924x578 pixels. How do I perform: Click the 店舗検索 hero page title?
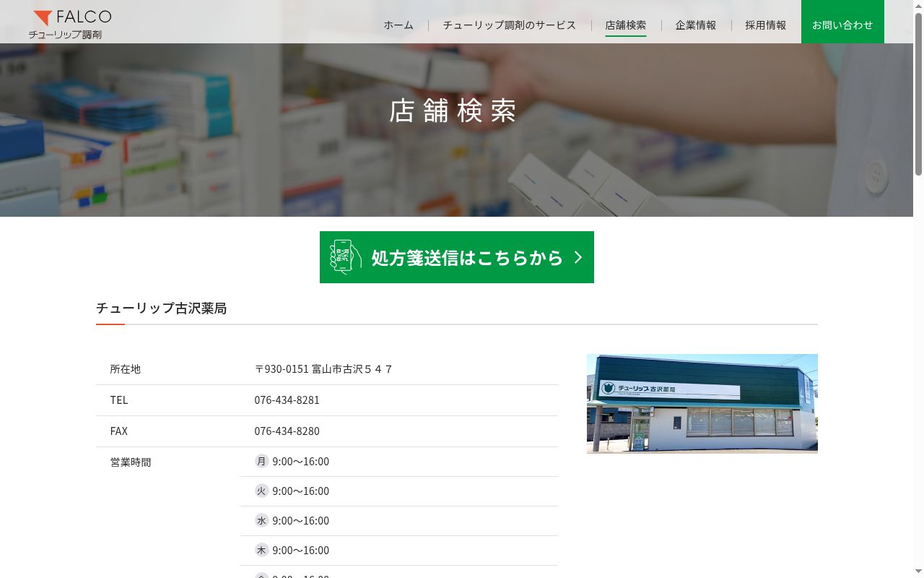(453, 111)
